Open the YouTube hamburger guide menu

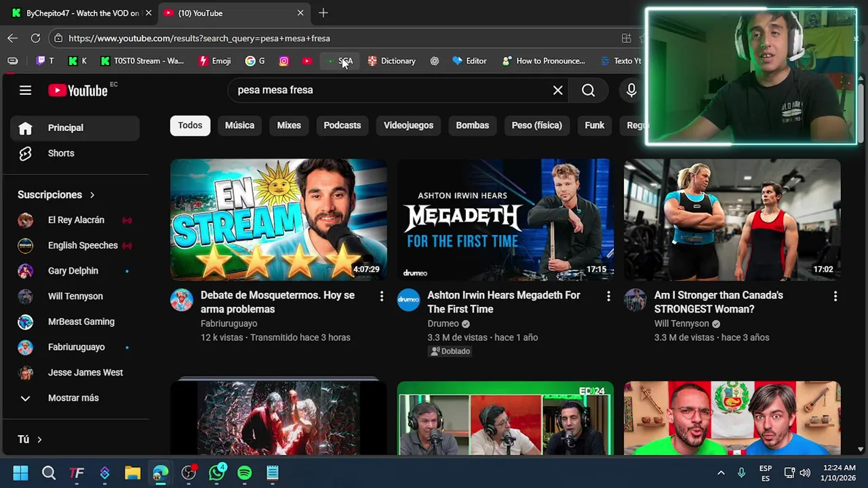pyautogui.click(x=25, y=90)
